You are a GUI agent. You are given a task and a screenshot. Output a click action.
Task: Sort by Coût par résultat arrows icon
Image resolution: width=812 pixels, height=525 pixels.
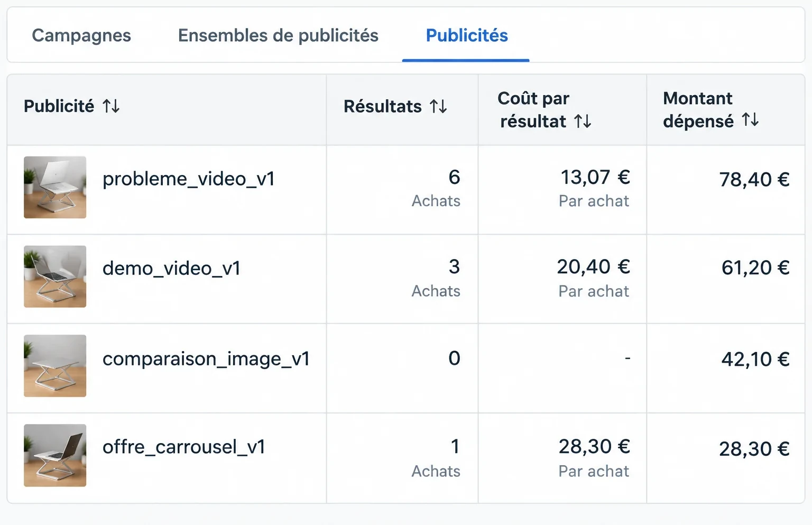pos(583,121)
